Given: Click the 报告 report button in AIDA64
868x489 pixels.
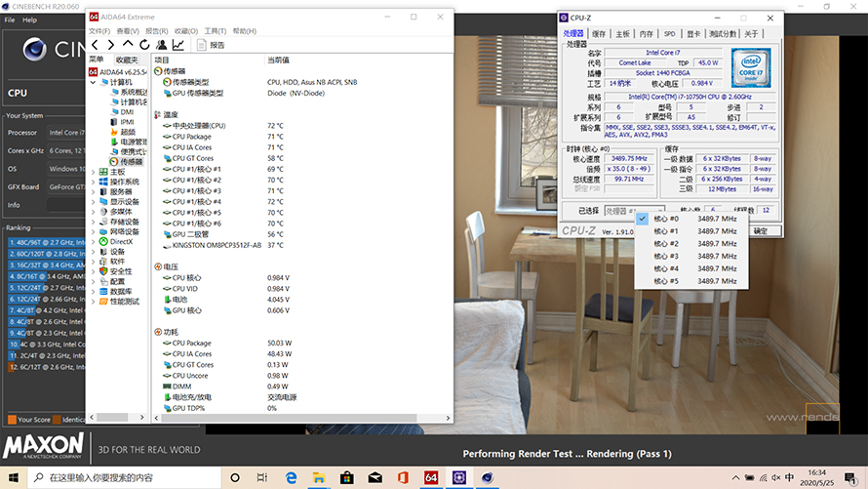Looking at the screenshot, I should (x=211, y=45).
